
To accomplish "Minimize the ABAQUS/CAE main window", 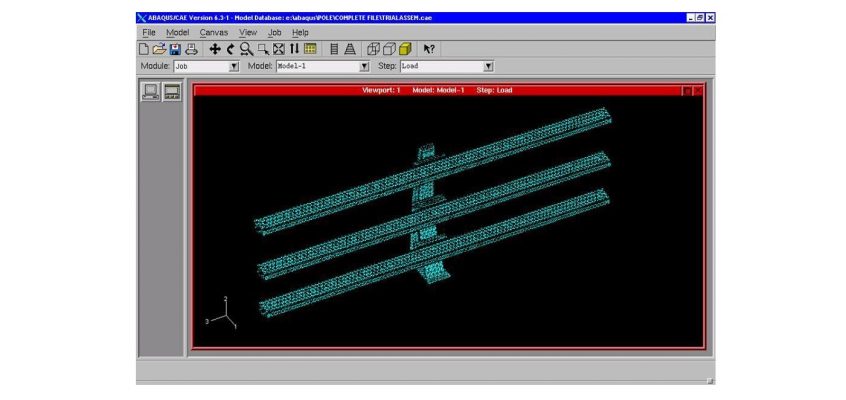I will click(x=691, y=18).
